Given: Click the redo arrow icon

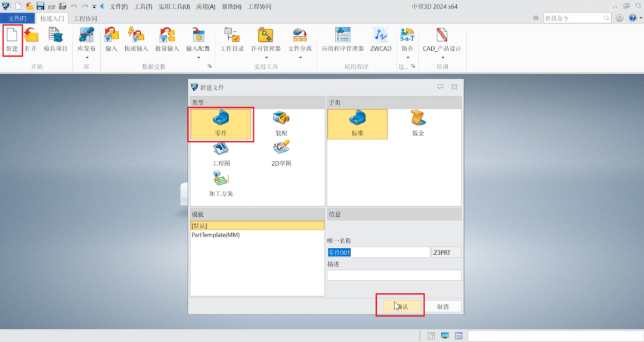Looking at the screenshot, I should 85,6.
